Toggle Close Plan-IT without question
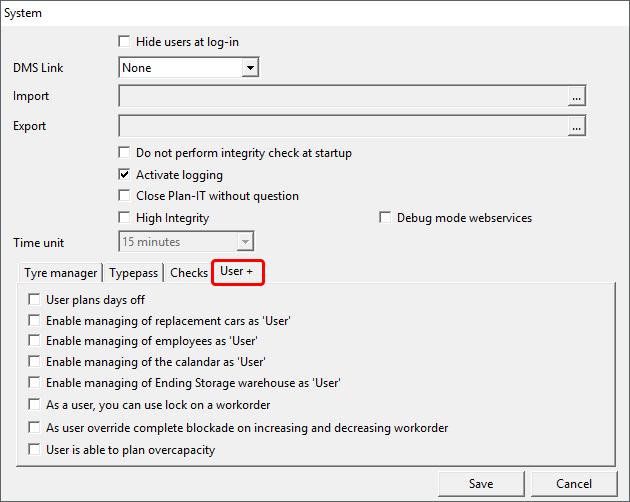This screenshot has height=502, width=630. coord(125,196)
